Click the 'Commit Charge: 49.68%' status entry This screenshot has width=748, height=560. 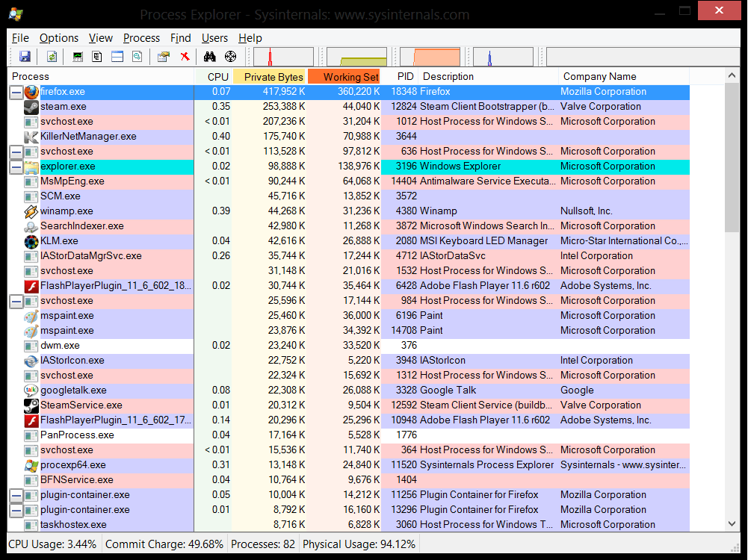[x=164, y=544]
